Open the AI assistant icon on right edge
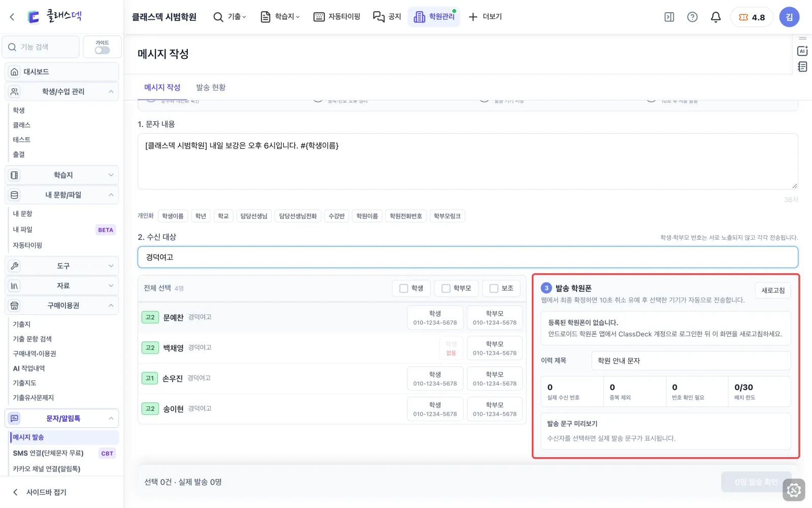This screenshot has height=508, width=812. [x=802, y=51]
